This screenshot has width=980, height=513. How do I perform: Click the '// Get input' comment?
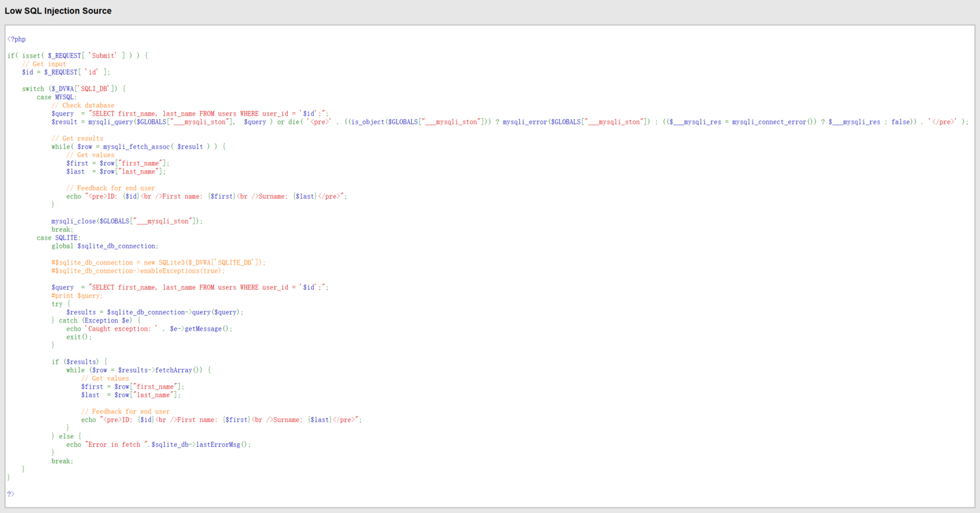(44, 64)
